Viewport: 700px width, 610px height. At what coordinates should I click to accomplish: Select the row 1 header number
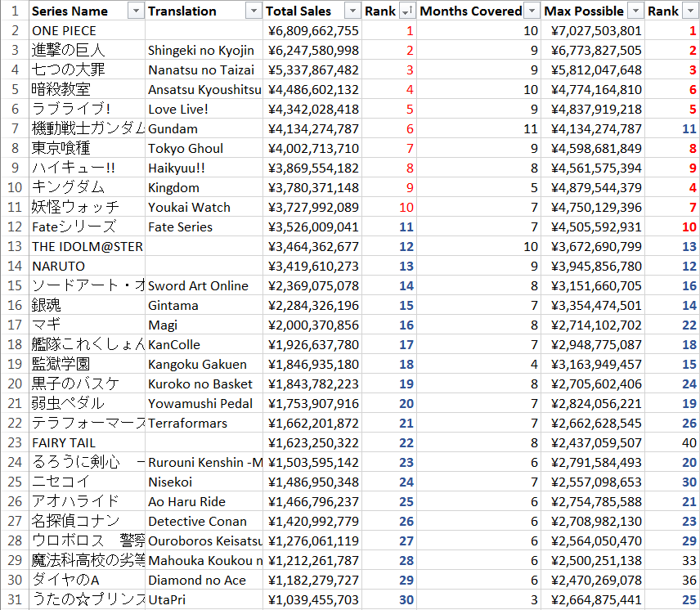point(15,11)
